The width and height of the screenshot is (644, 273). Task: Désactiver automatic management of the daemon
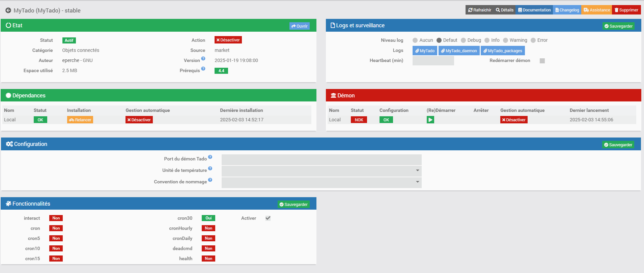pyautogui.click(x=514, y=120)
